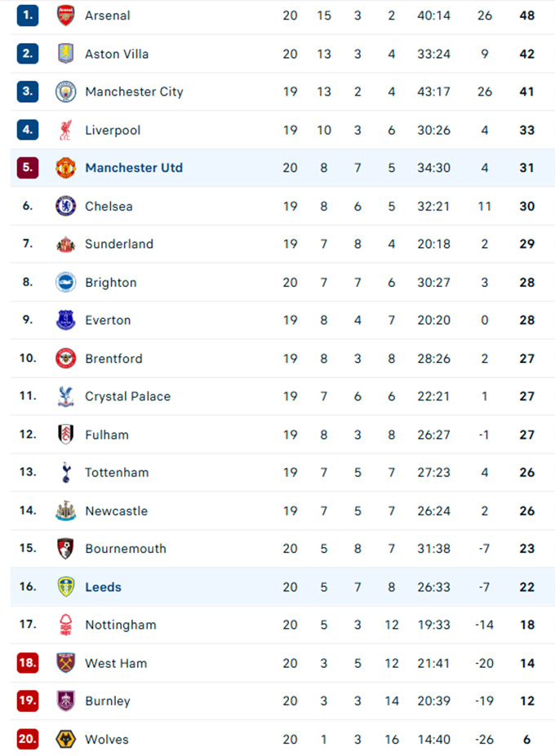Click the Crystal Palace club crest

pyautogui.click(x=65, y=396)
